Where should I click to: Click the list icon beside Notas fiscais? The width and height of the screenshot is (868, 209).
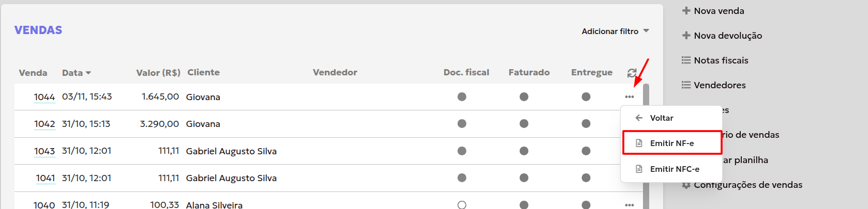pyautogui.click(x=686, y=60)
